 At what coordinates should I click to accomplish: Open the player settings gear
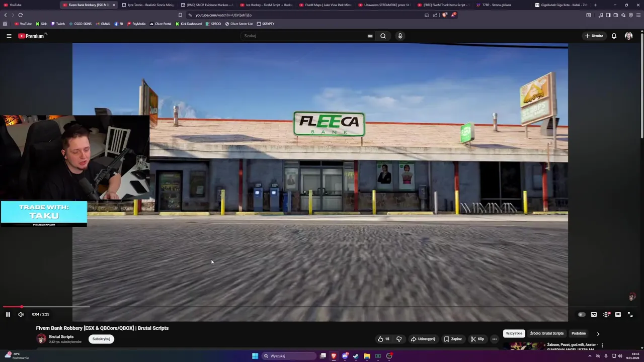pos(606,314)
